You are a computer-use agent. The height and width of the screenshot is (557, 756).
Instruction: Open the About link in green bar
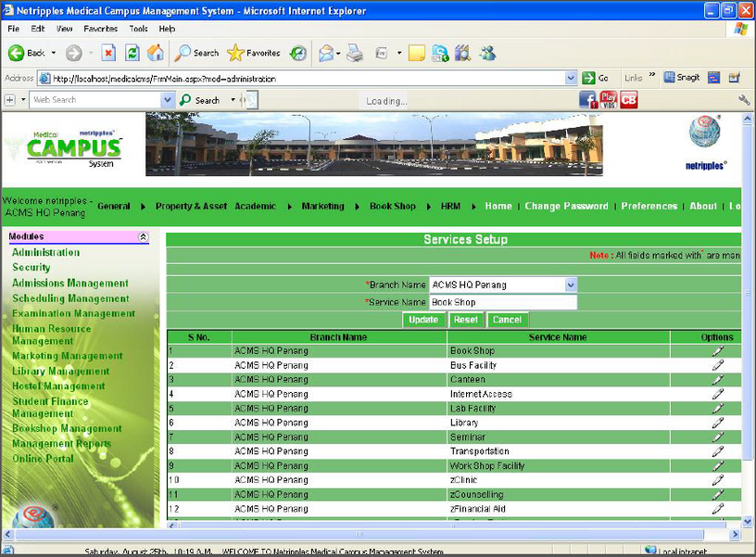[x=703, y=206]
